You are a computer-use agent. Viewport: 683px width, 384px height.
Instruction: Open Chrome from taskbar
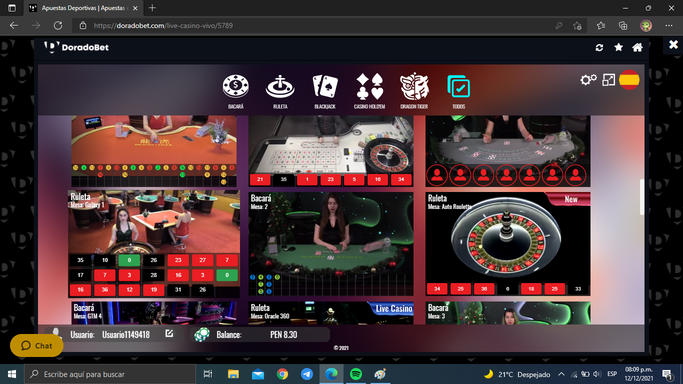(282, 374)
